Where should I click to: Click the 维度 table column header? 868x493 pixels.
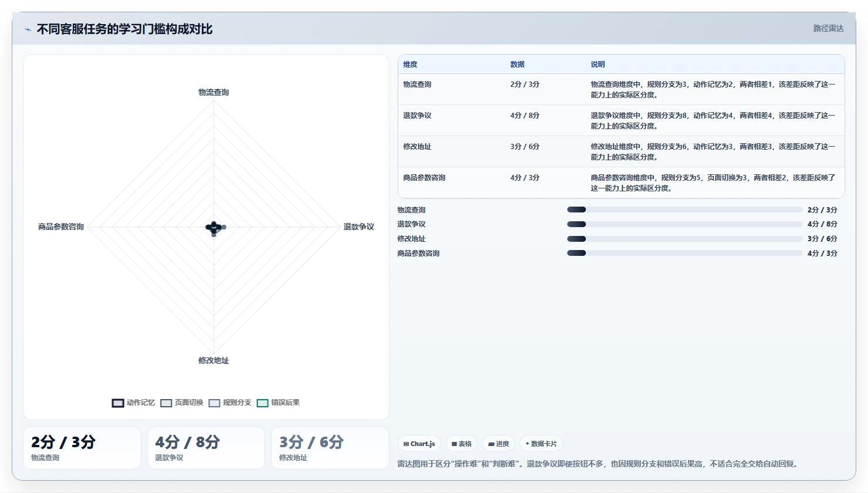(410, 65)
